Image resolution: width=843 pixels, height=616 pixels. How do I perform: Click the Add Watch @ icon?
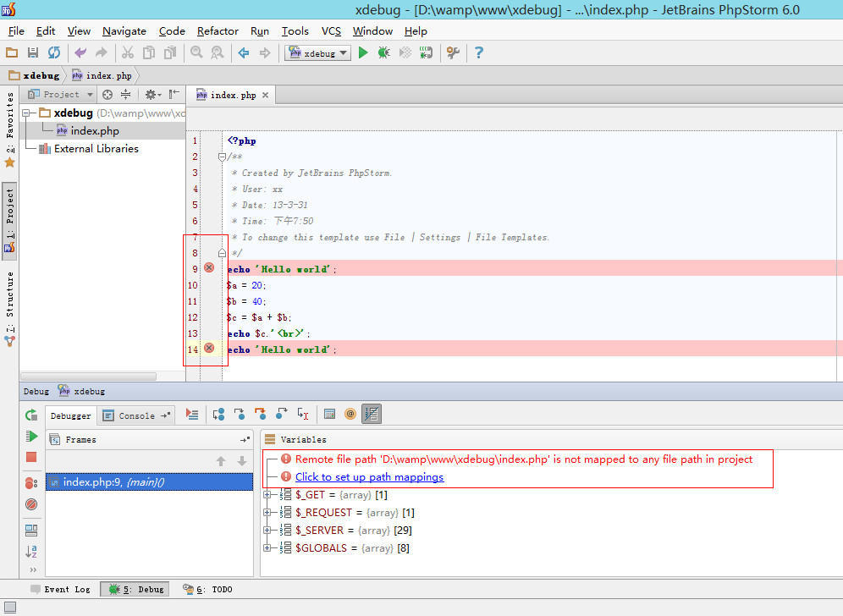[x=350, y=414]
